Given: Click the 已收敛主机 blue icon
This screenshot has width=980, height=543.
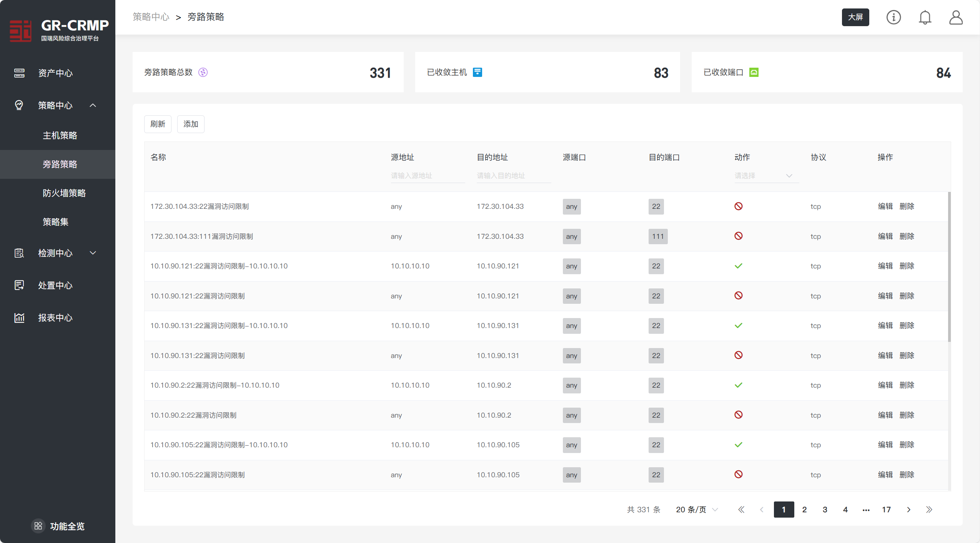Looking at the screenshot, I should (477, 72).
